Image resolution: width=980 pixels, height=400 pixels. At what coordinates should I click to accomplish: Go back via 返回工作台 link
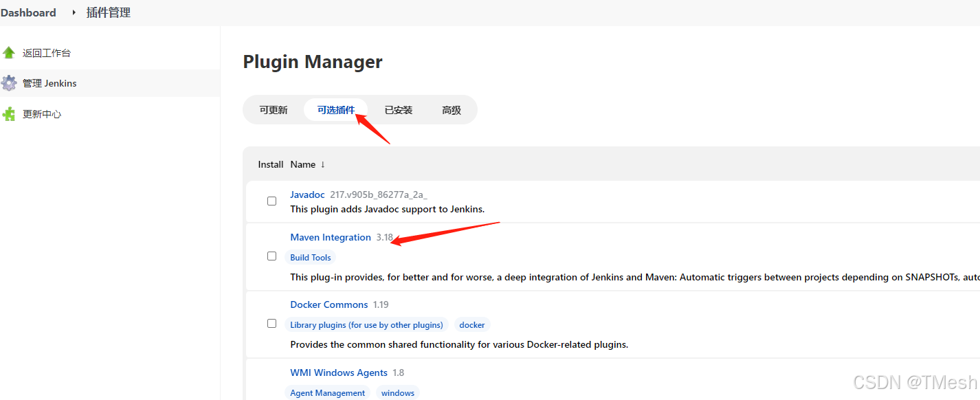pyautogui.click(x=47, y=53)
